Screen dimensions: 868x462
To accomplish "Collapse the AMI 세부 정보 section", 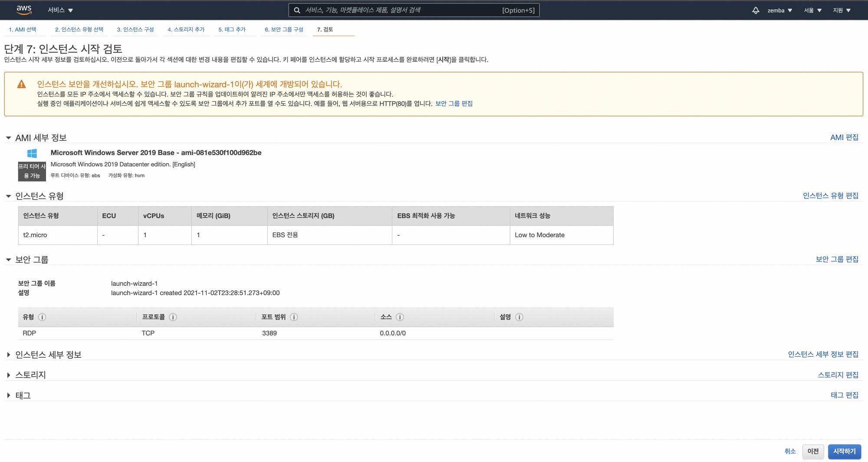I will pos(8,138).
